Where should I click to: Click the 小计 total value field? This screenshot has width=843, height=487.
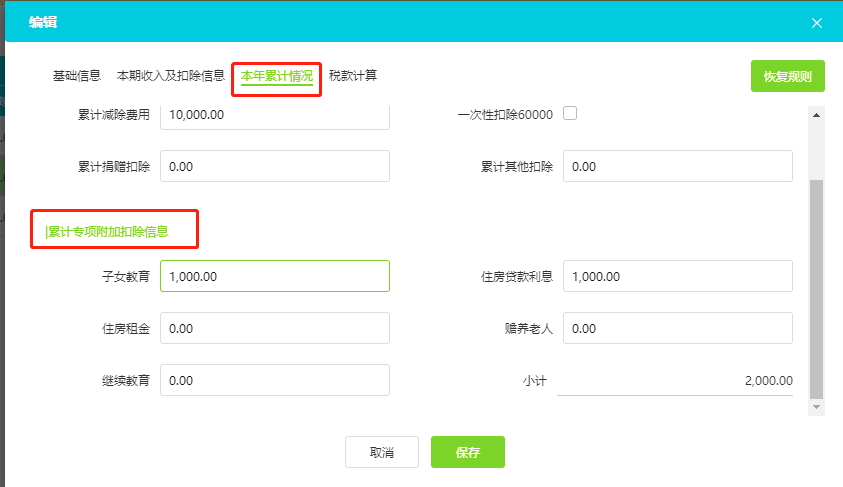[x=675, y=380]
